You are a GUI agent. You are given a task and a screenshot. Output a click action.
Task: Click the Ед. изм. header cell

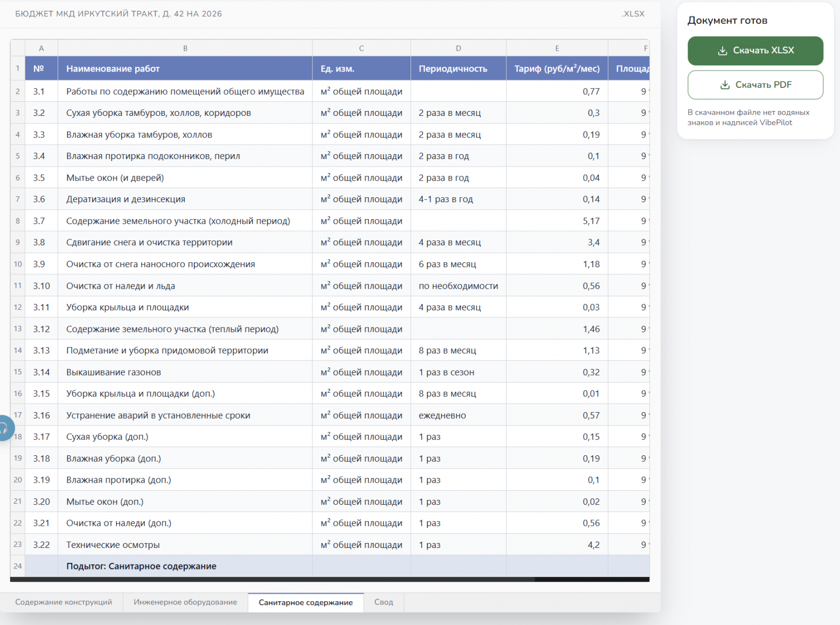tap(361, 68)
